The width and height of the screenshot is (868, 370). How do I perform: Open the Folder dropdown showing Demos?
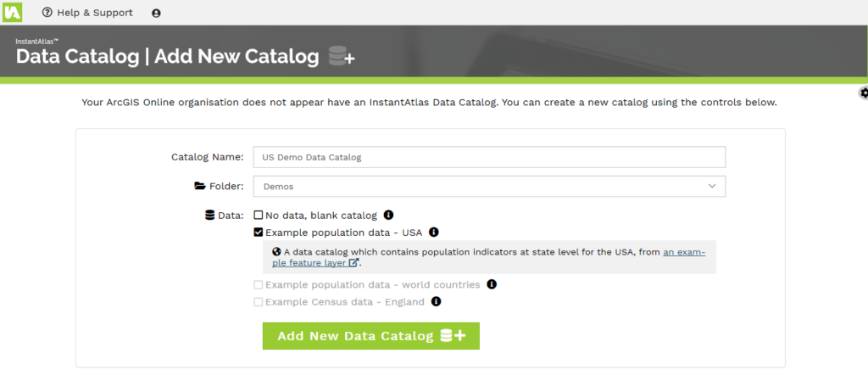click(x=489, y=187)
